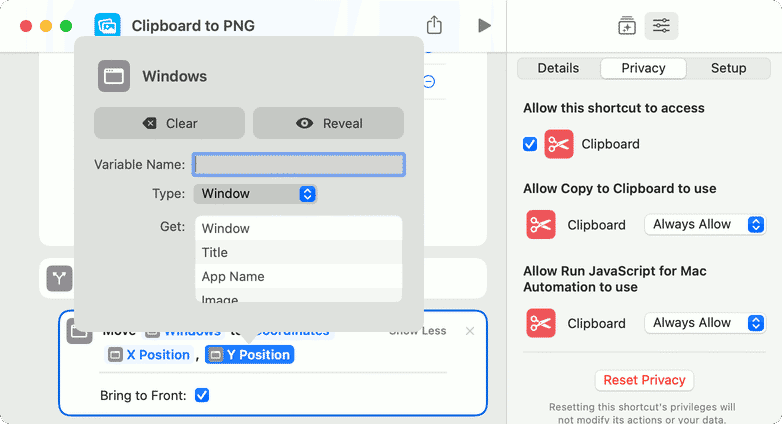This screenshot has width=782, height=424.
Task: Reveal the Windows variable source
Action: [328, 123]
